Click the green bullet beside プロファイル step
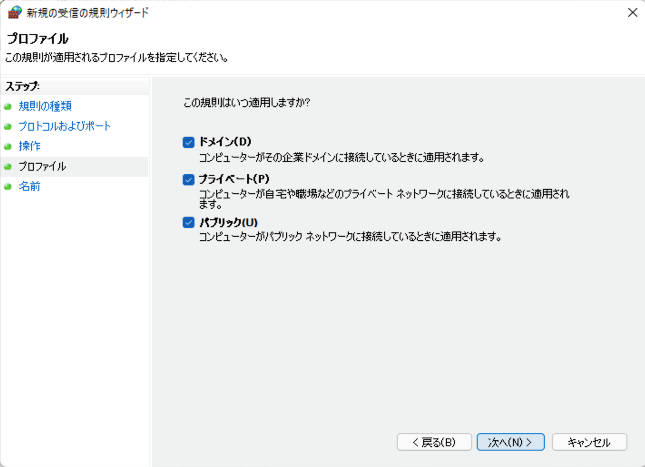This screenshot has height=467, width=645. (x=7, y=167)
